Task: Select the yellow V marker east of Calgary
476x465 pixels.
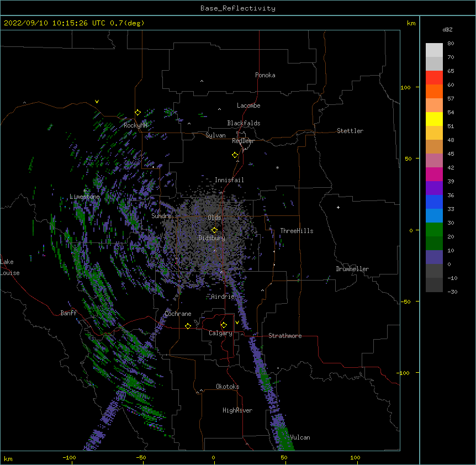Action: 237,323
